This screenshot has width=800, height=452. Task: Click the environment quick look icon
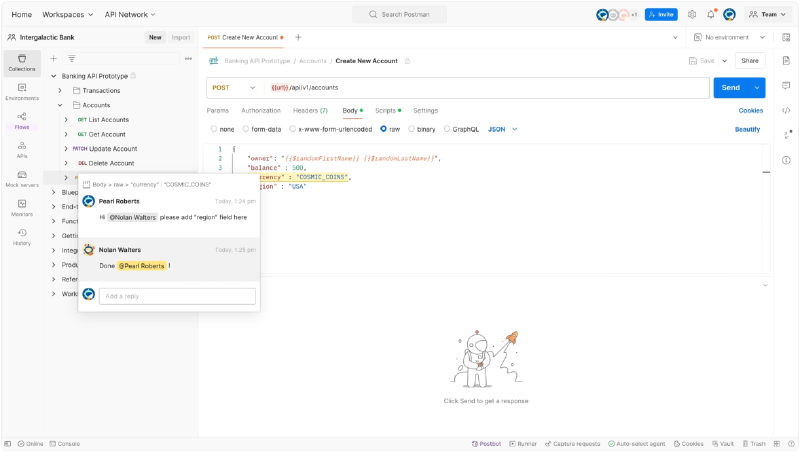click(786, 37)
